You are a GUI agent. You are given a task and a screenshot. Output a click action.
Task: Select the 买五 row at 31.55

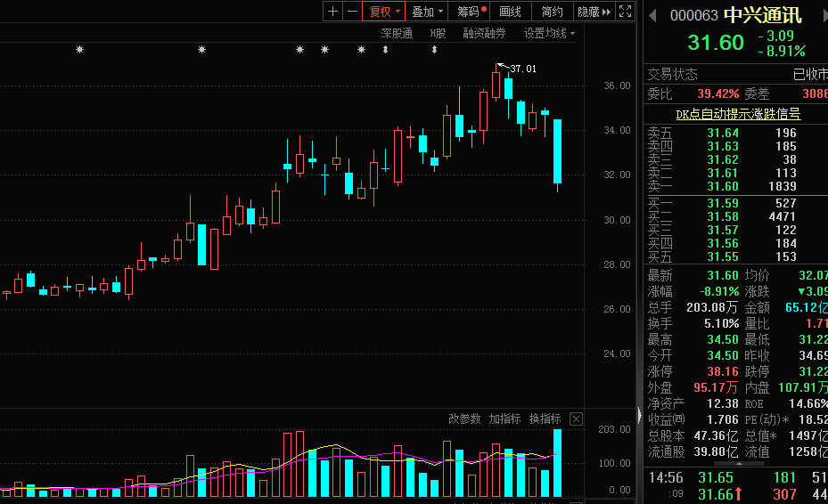[737, 256]
